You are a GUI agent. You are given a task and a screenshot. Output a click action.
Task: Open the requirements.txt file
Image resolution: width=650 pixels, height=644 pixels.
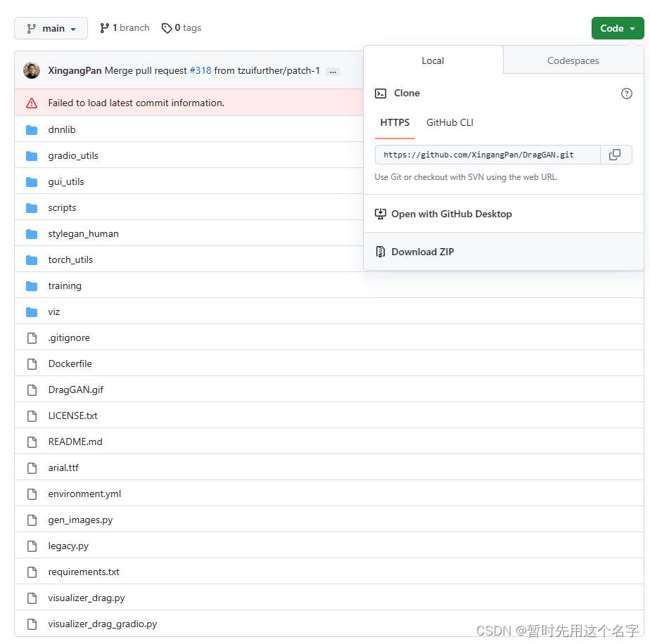[84, 572]
